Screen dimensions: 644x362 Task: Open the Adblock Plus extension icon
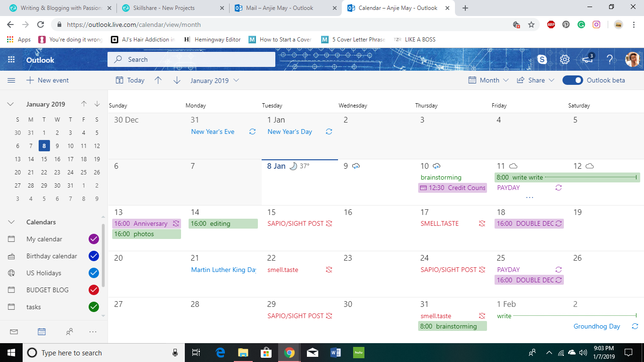tap(551, 25)
